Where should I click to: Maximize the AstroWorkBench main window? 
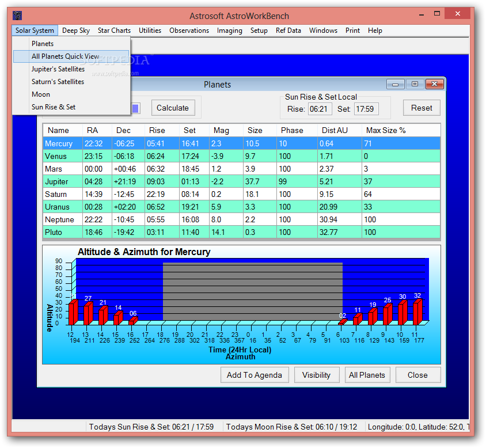437,14
